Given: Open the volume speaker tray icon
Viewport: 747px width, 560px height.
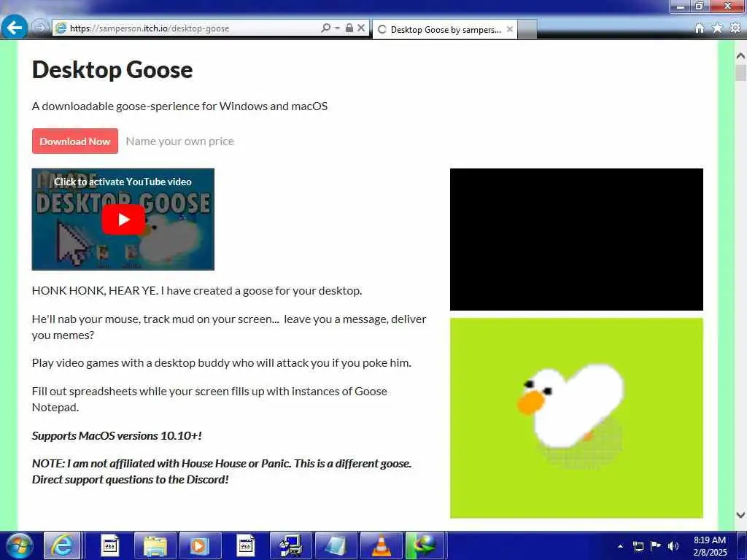Looking at the screenshot, I should tap(673, 546).
